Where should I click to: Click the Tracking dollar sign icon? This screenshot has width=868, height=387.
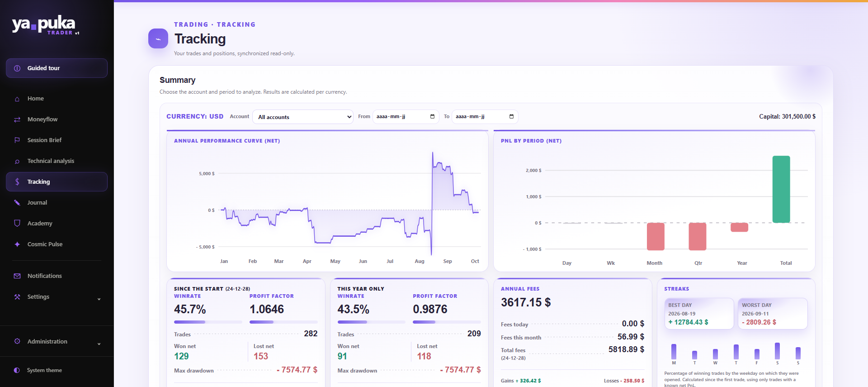click(x=17, y=182)
